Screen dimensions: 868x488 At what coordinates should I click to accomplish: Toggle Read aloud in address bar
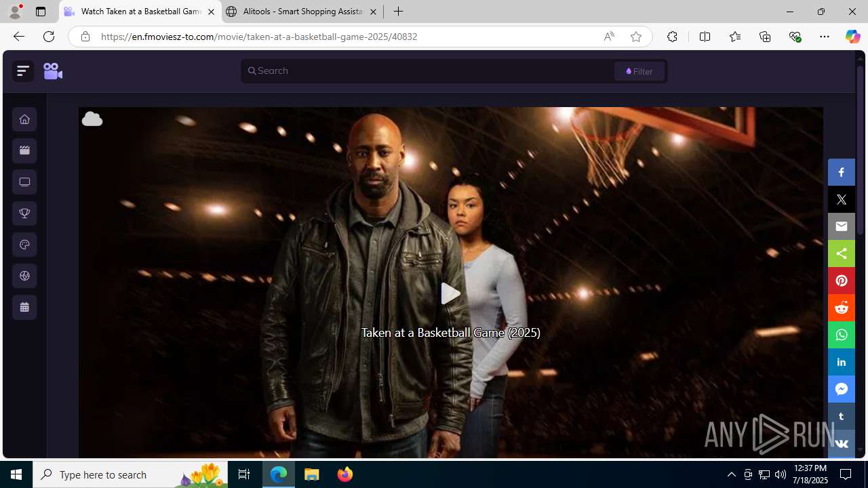click(609, 37)
